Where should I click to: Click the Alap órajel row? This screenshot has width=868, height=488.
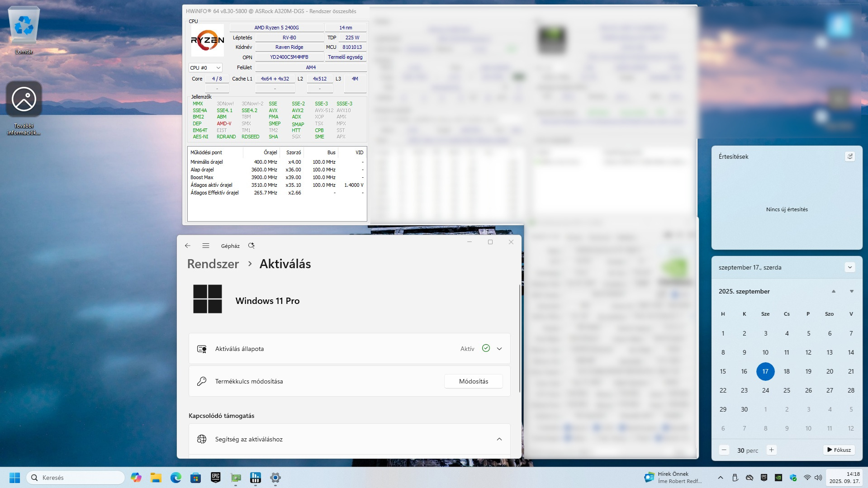tap(277, 170)
